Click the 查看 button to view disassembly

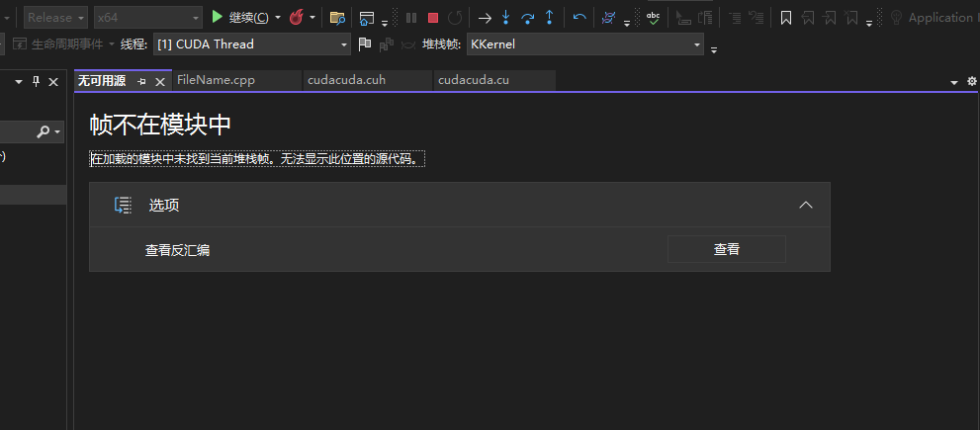tap(726, 249)
